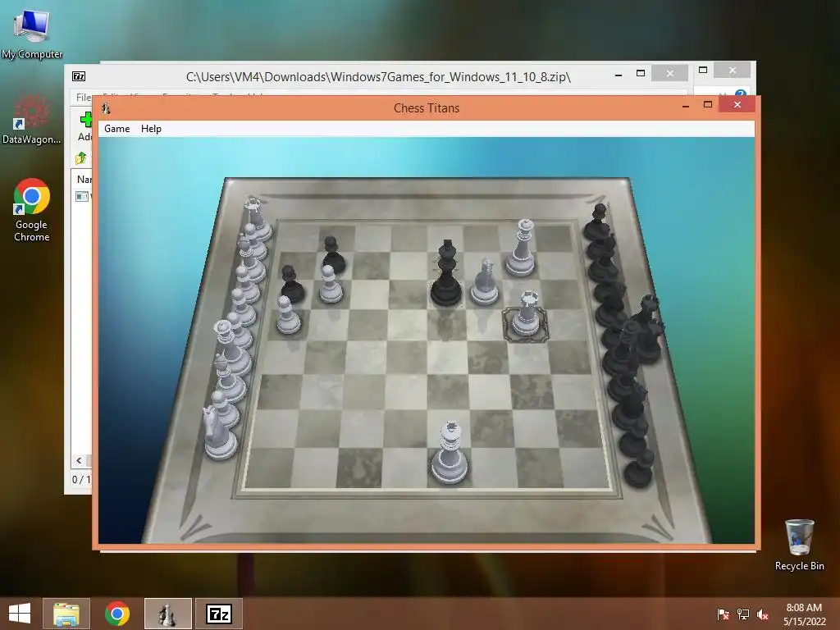Viewport: 840px width, 630px height.
Task: Switch to Chess Titans taskbar button
Action: (x=167, y=614)
